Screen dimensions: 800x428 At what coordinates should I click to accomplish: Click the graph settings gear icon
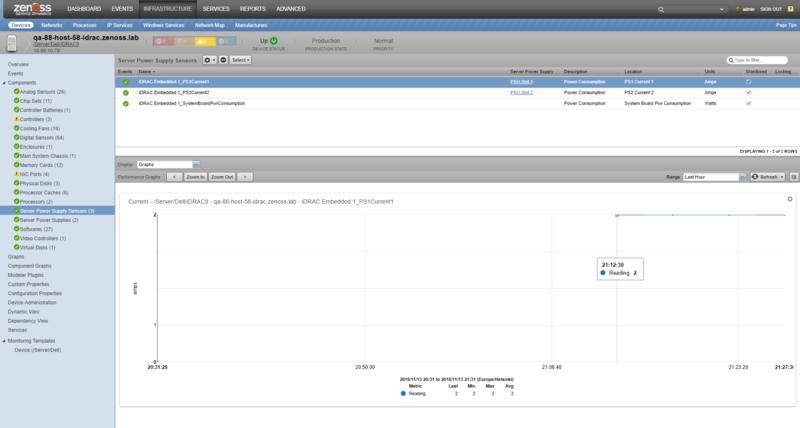click(x=790, y=199)
